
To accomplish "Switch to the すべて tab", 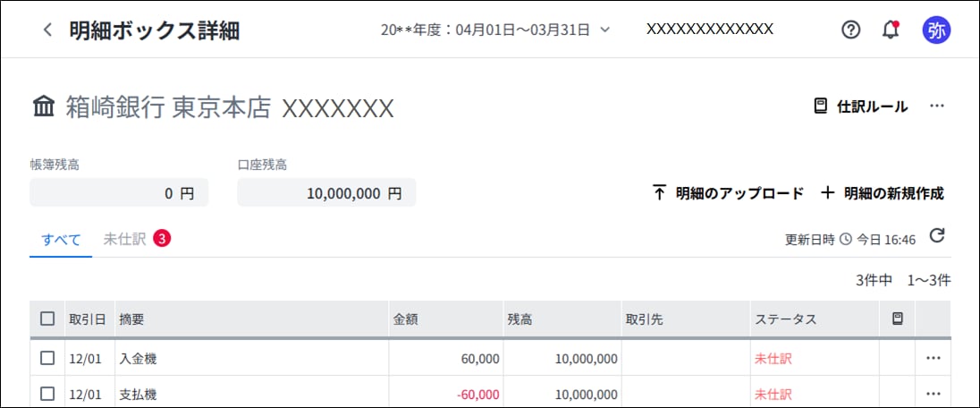I will [61, 239].
